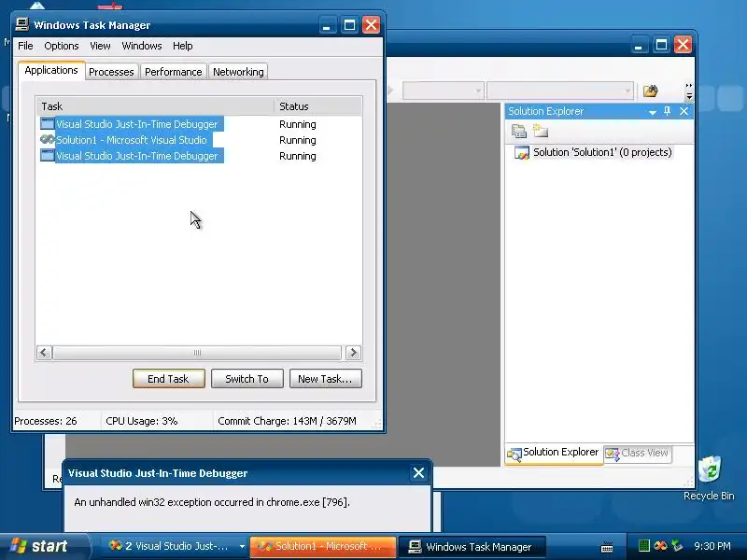Switch to the Processes tab

tap(111, 72)
